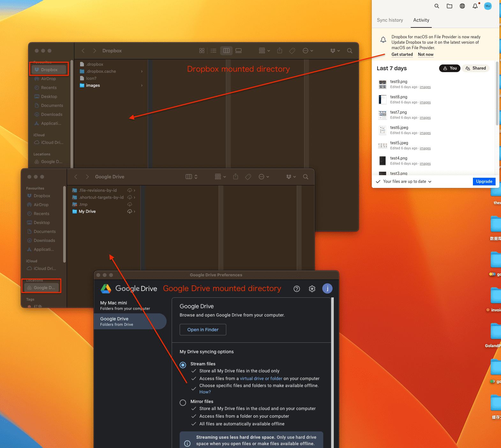Select Google D... in Locations sidebar
This screenshot has width=501, height=448.
[x=42, y=288]
